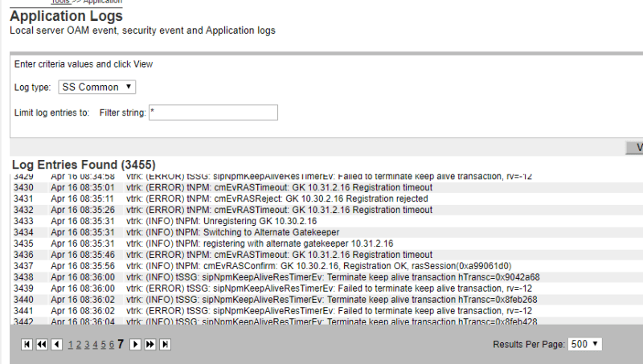Jump back several pages with the double-left arrow

[x=42, y=345]
